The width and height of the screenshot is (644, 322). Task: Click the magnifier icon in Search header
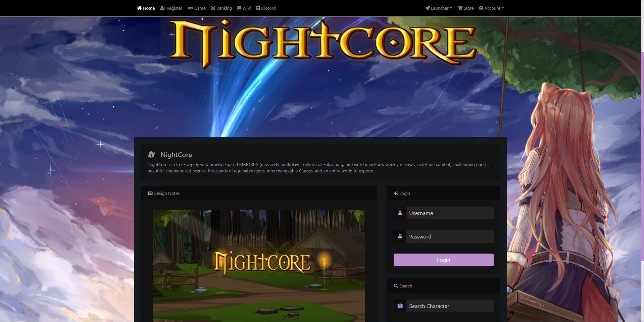[396, 286]
